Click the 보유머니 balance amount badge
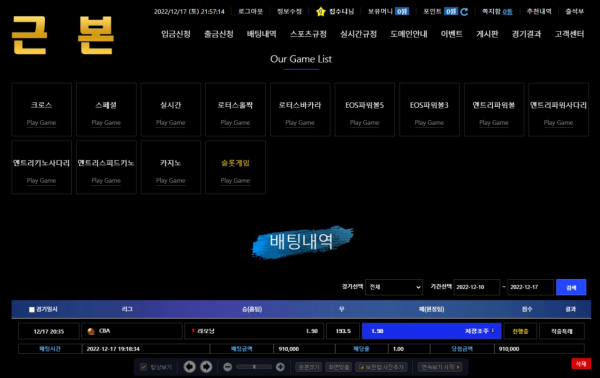The height and width of the screenshot is (378, 600). [402, 11]
